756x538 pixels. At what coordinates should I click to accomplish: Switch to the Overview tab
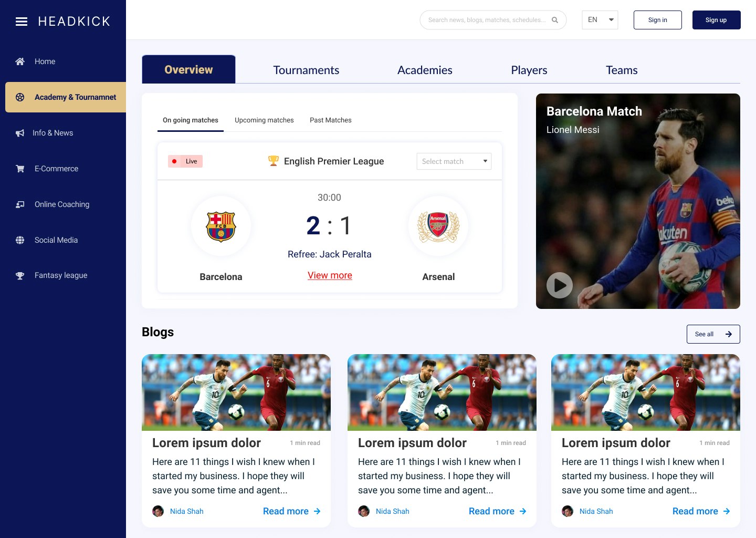click(188, 69)
